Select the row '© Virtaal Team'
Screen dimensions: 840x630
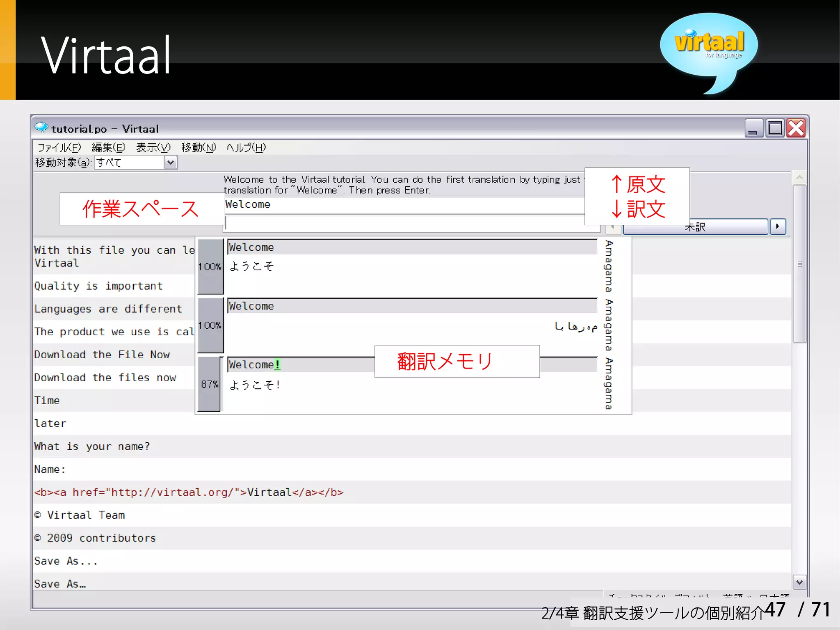(412, 515)
